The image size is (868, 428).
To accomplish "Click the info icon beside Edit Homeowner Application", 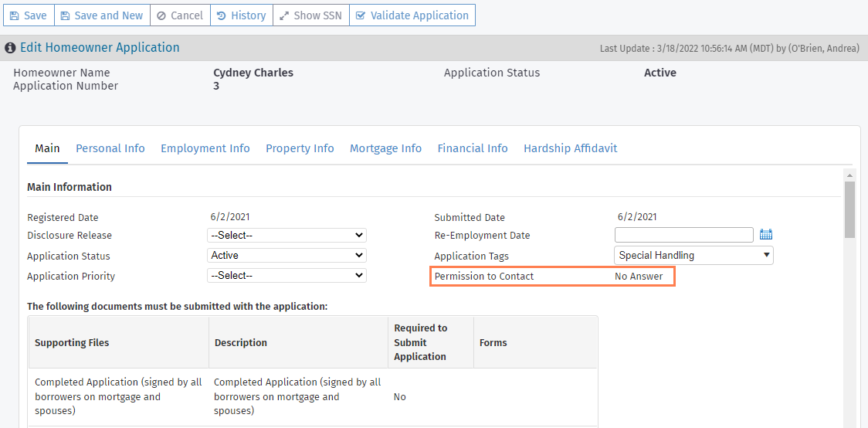I will coord(11,48).
